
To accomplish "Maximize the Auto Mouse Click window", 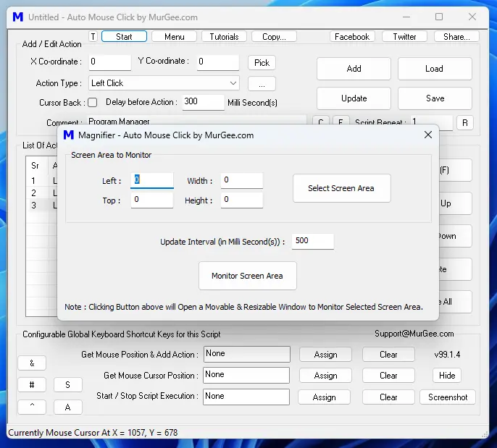I will (439, 17).
